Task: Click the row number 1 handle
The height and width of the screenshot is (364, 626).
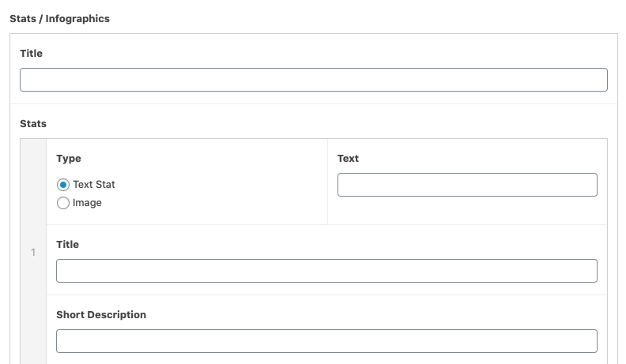Action: [x=33, y=253]
